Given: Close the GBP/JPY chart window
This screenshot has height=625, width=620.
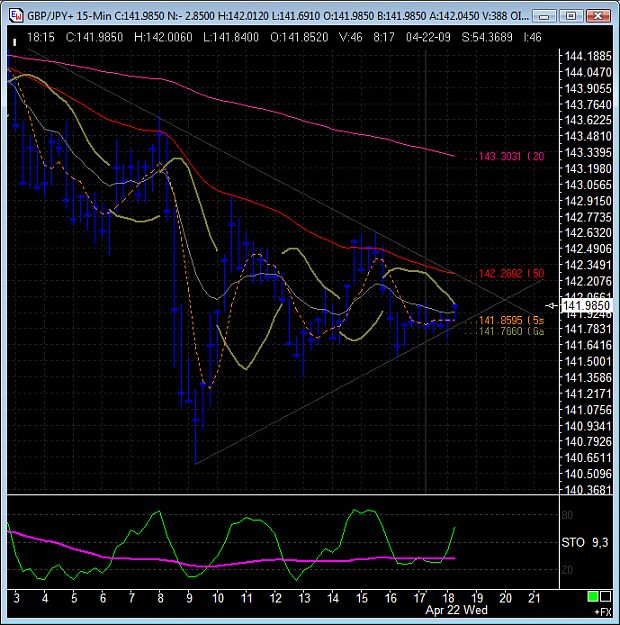Looking at the screenshot, I should [x=598, y=16].
